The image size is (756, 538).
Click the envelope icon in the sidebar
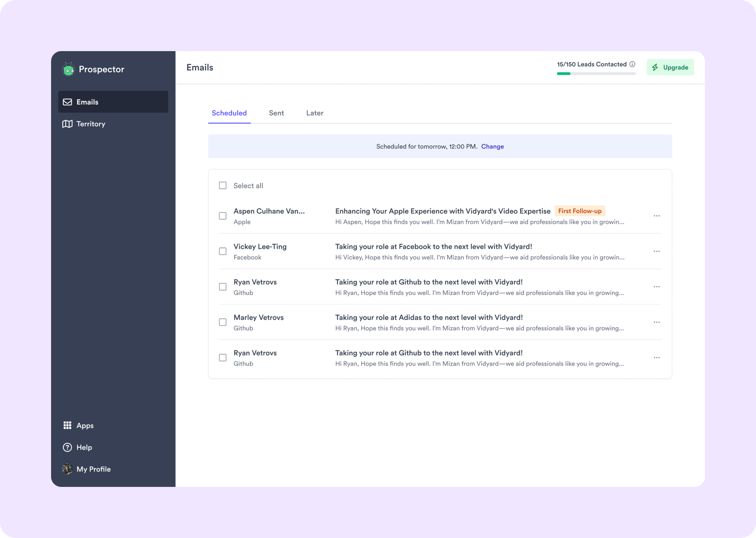tap(67, 102)
